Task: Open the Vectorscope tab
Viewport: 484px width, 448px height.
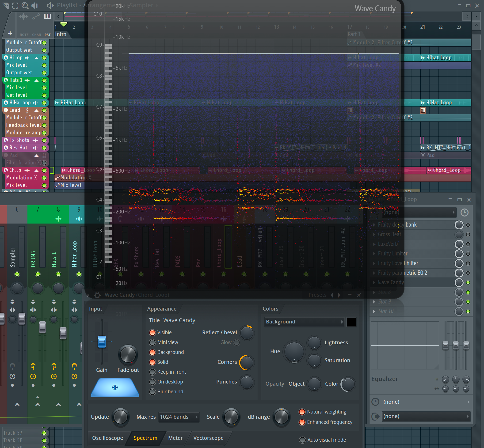Action: pyautogui.click(x=208, y=438)
